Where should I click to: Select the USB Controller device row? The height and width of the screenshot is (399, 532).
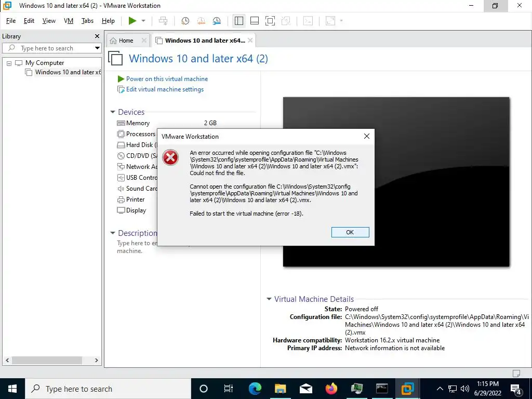(x=137, y=177)
